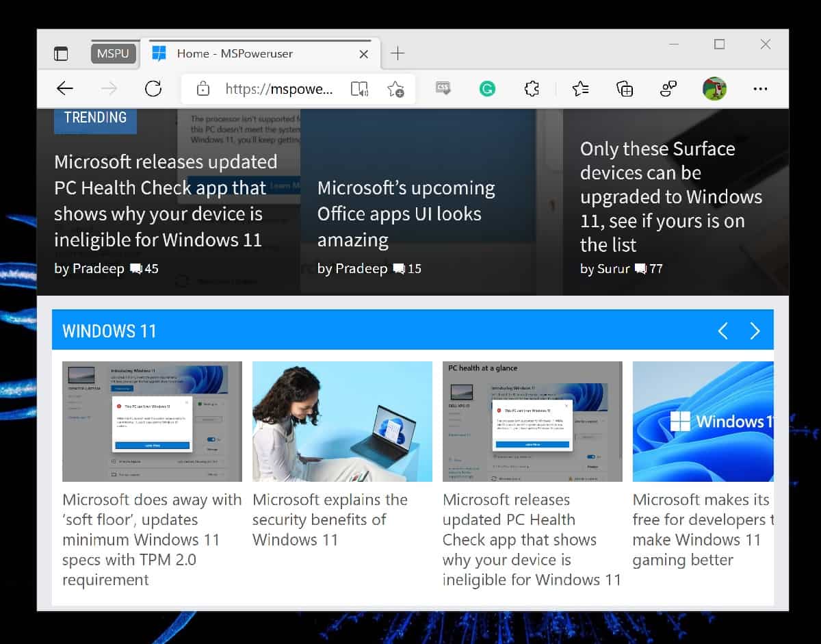This screenshot has width=821, height=644.
Task: Open the Extensions puzzle icon
Action: coord(532,88)
